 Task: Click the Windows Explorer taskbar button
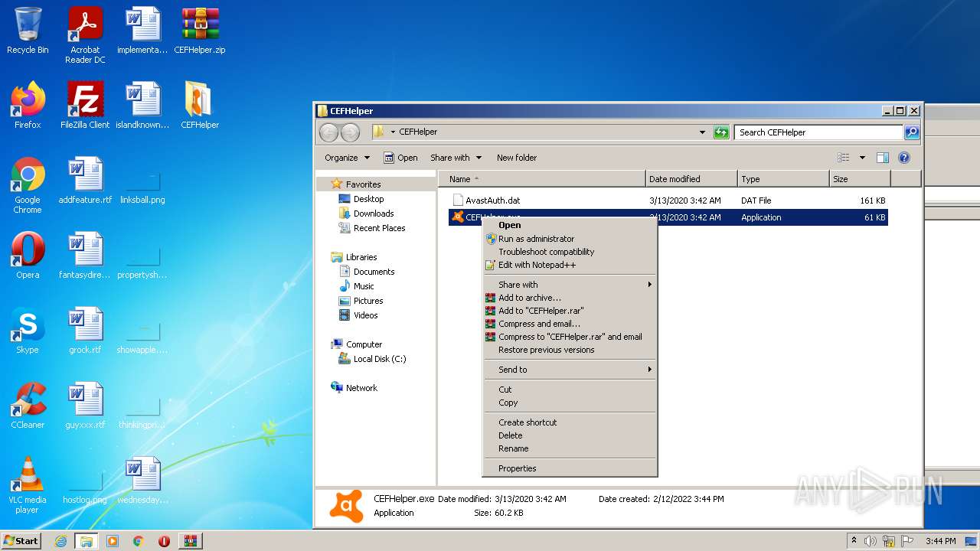click(87, 541)
